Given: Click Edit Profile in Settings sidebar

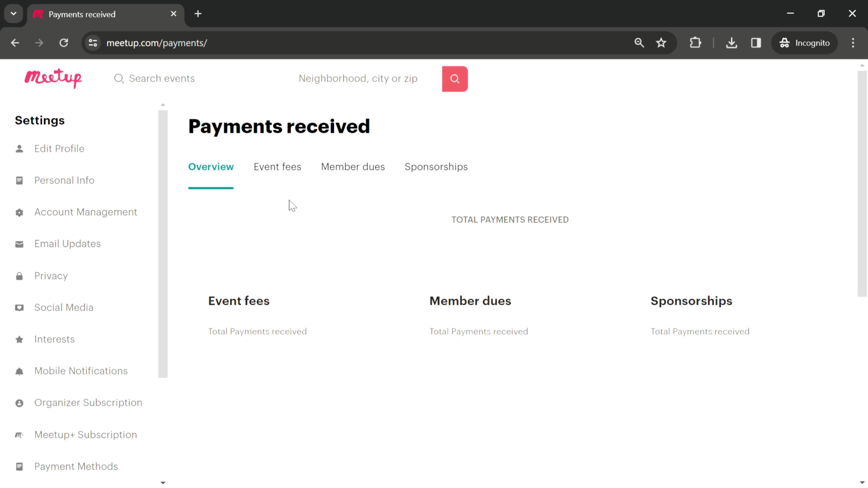Looking at the screenshot, I should (x=59, y=148).
